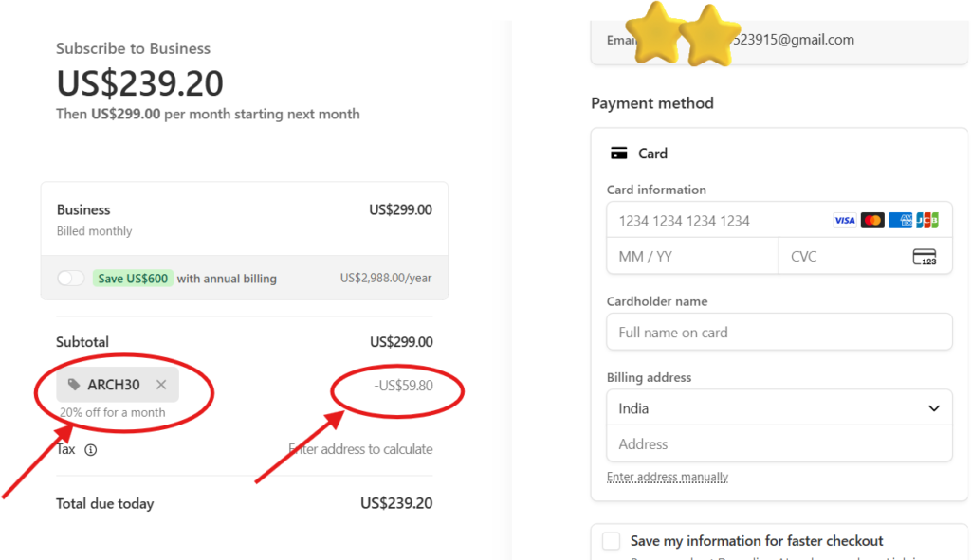Click Enter address manually link
Screen dimensions: 971x560
(x=668, y=478)
